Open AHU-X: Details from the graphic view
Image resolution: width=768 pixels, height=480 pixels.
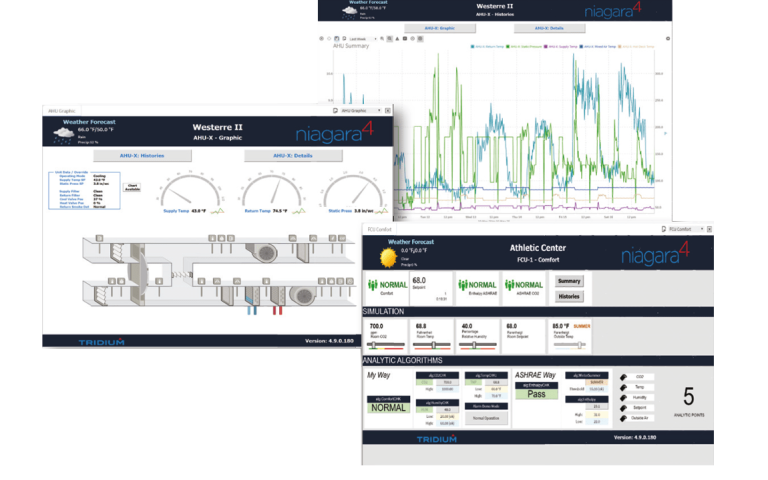[x=293, y=156]
